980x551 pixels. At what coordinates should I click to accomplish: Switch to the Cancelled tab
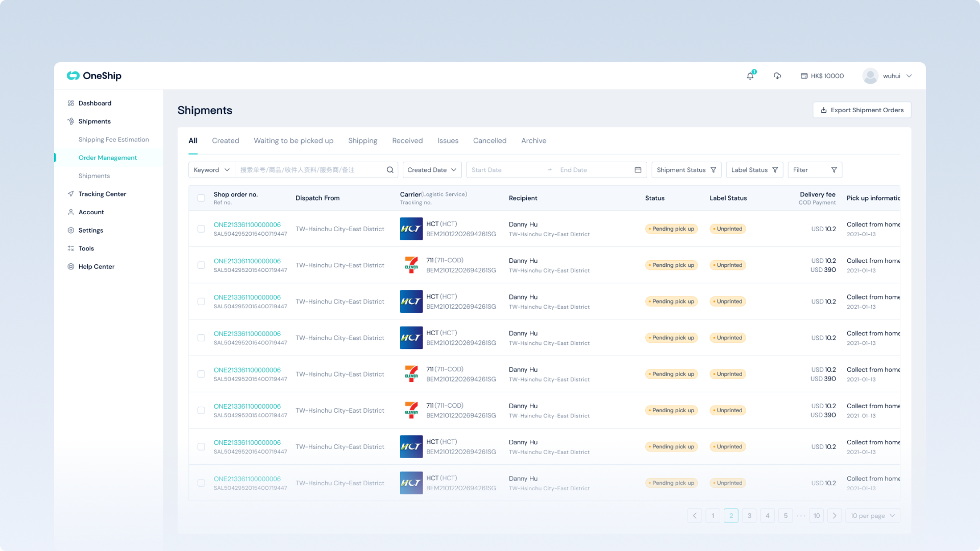click(489, 141)
